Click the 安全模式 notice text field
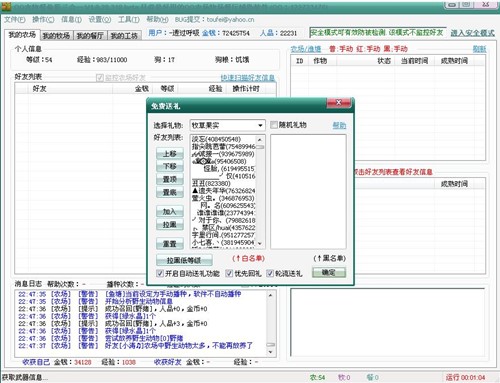The width and height of the screenshot is (500, 383). pyautogui.click(x=378, y=33)
